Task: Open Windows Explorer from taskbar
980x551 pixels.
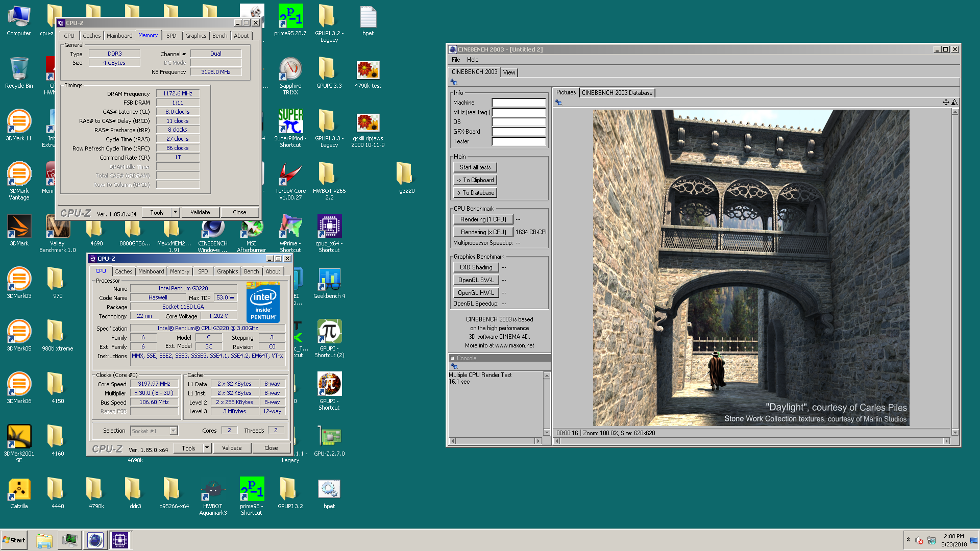Action: click(44, 540)
